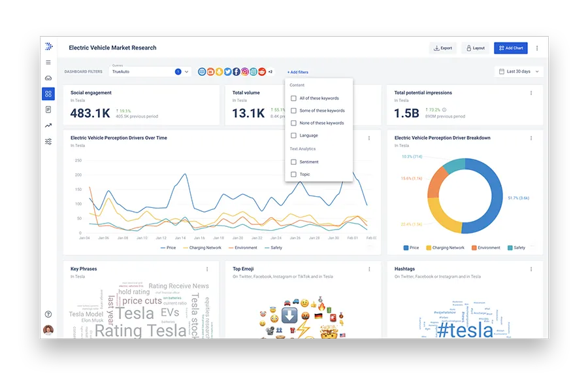Check the Topic filter option

tap(293, 175)
